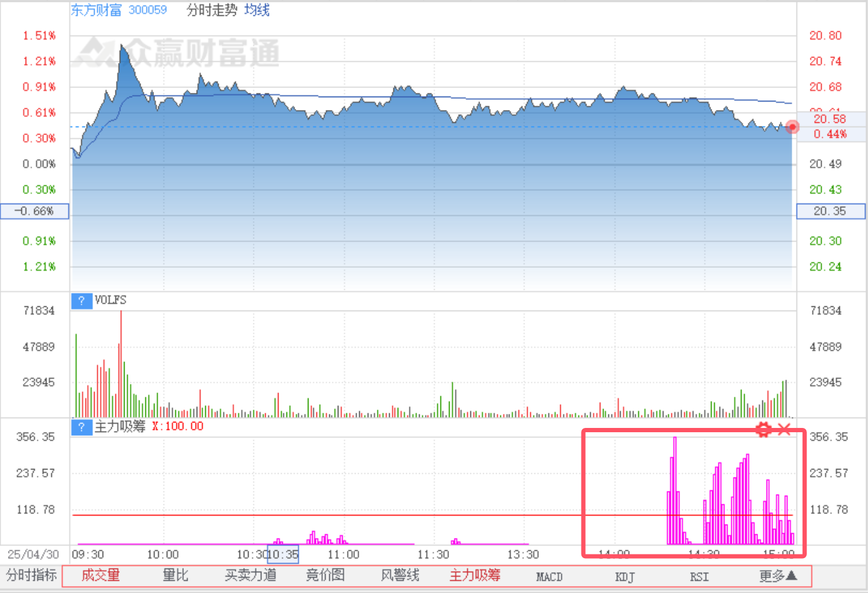Screen dimensions: 868x593
Task: Click the 1.51% top percent label
Action: pyautogui.click(x=39, y=35)
